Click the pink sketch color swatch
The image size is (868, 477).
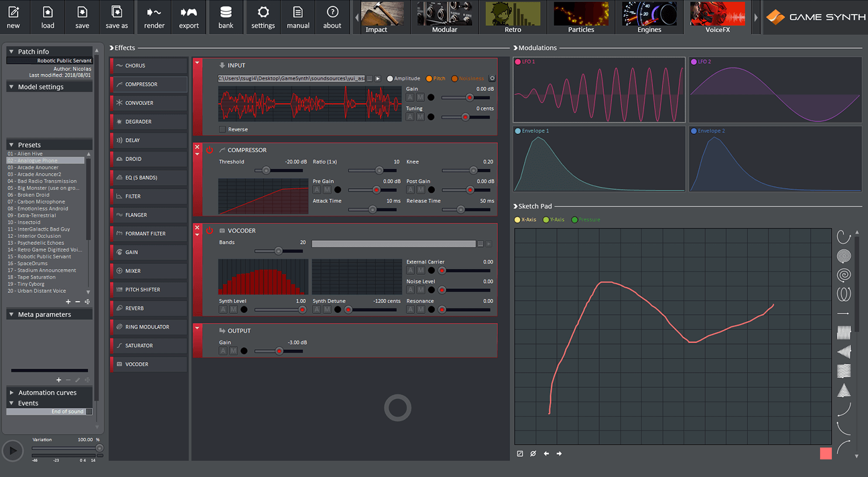click(826, 453)
